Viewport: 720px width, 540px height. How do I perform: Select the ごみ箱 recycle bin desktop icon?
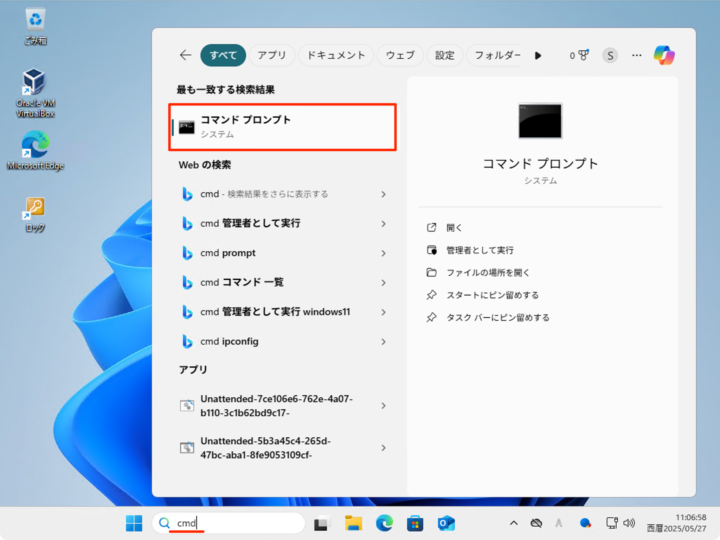[x=35, y=27]
